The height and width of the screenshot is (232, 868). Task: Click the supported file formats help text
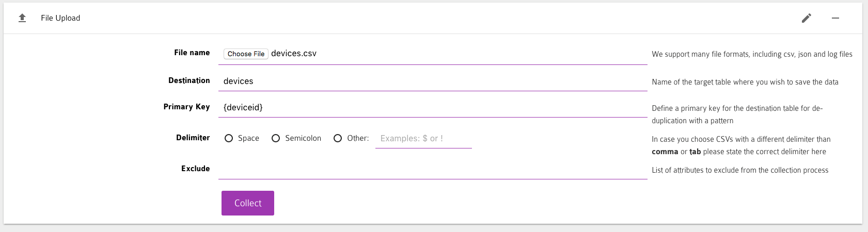[751, 54]
